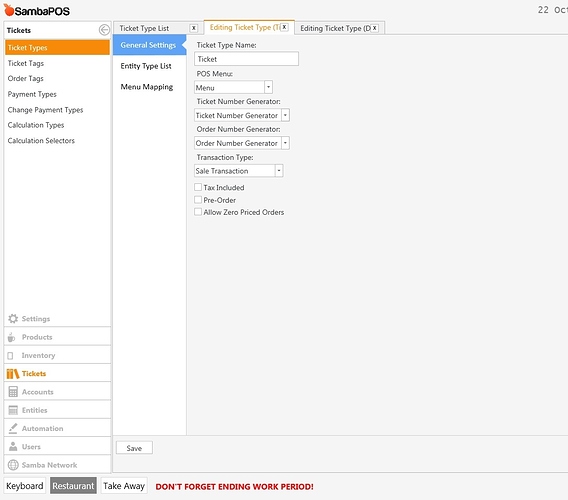Click the Tickets sidebar header
This screenshot has width=568, height=500.
19,30
